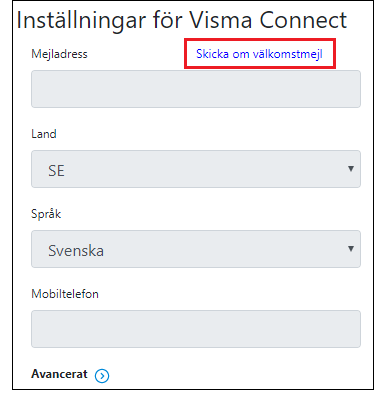390x418 pixels.
Task: Expand Avancerat using the circled chevron icon
Action: click(x=102, y=376)
